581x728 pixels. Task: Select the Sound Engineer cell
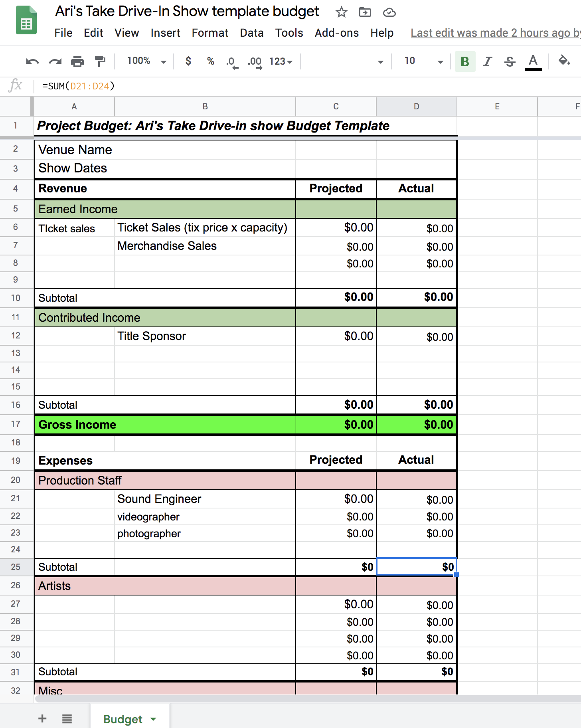(205, 499)
